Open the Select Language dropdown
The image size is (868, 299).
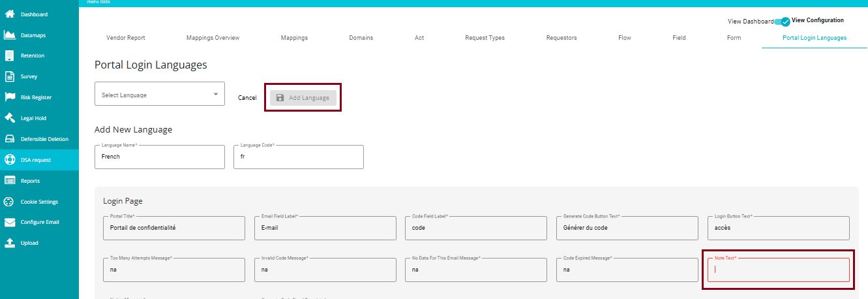point(160,95)
